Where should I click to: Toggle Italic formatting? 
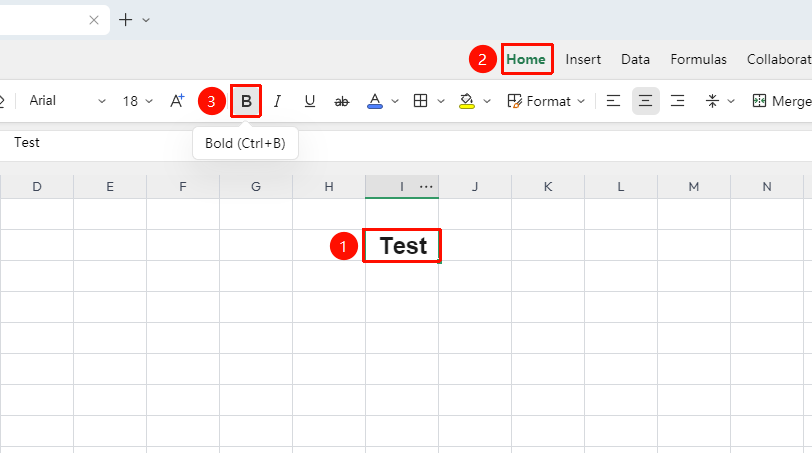278,101
